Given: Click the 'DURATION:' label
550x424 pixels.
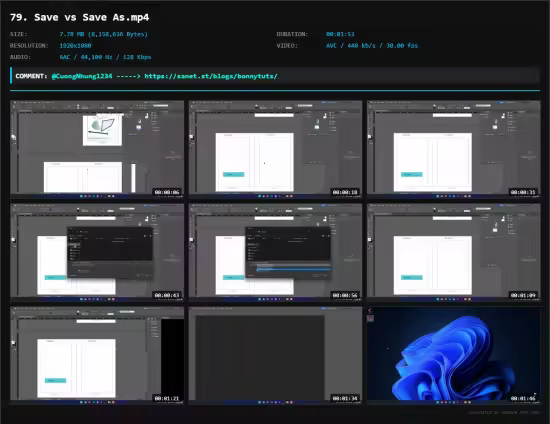Looking at the screenshot, I should point(292,34).
